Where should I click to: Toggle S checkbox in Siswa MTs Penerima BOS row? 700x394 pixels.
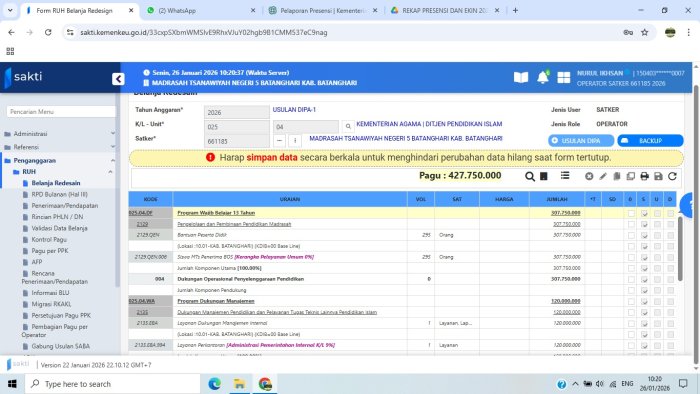pyautogui.click(x=644, y=257)
